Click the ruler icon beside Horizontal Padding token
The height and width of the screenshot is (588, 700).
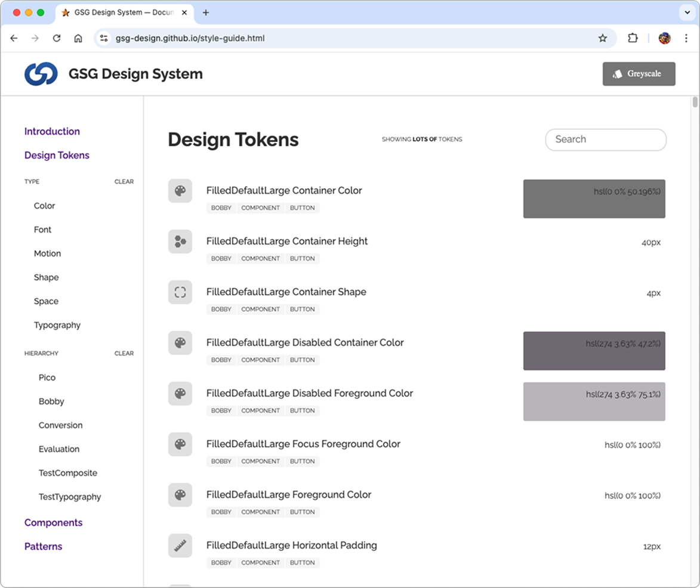click(x=180, y=545)
